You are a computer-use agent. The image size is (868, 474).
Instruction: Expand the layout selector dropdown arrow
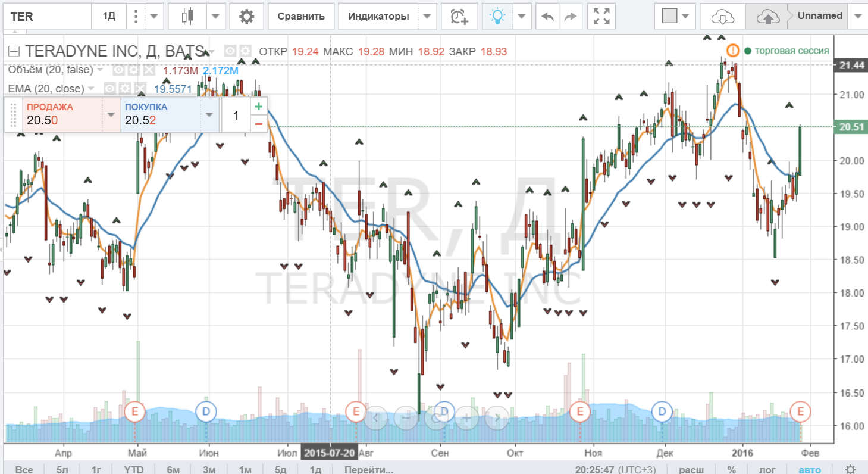[687, 16]
